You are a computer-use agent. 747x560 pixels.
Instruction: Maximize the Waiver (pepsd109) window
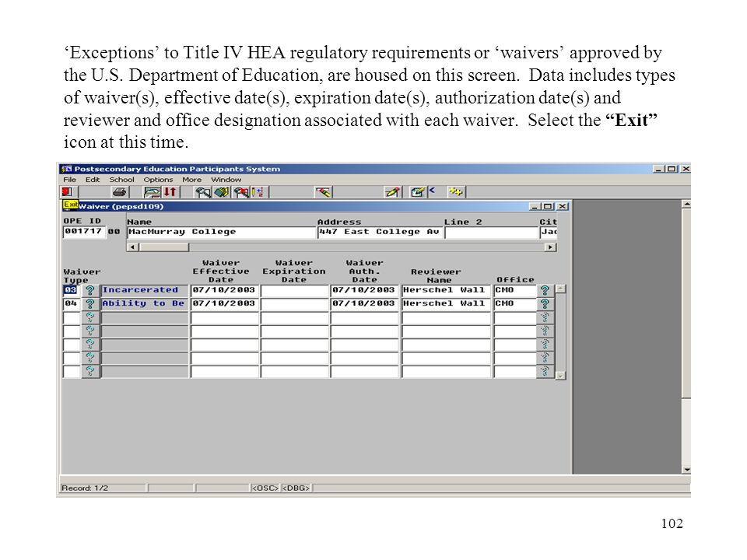[548, 207]
